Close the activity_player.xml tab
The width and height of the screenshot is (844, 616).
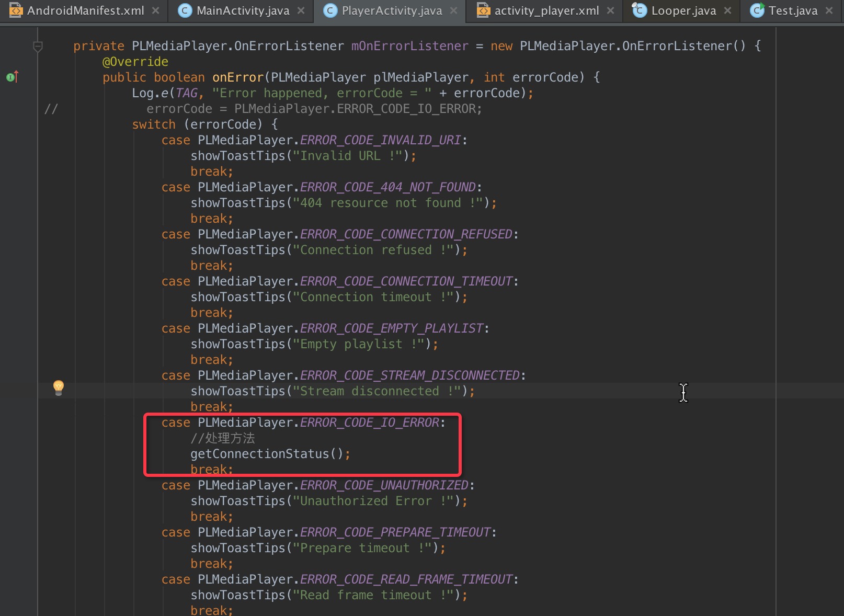click(x=610, y=10)
